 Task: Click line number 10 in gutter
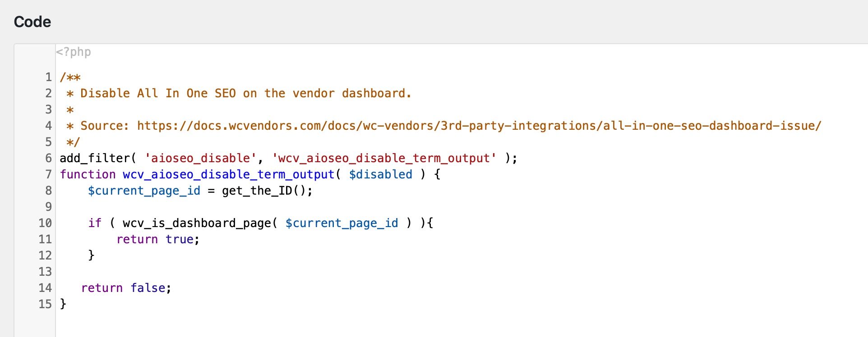(x=45, y=223)
